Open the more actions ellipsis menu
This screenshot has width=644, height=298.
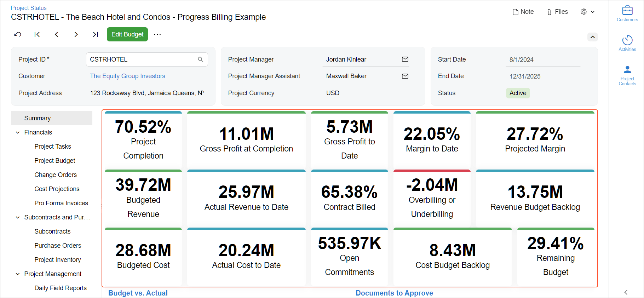157,34
